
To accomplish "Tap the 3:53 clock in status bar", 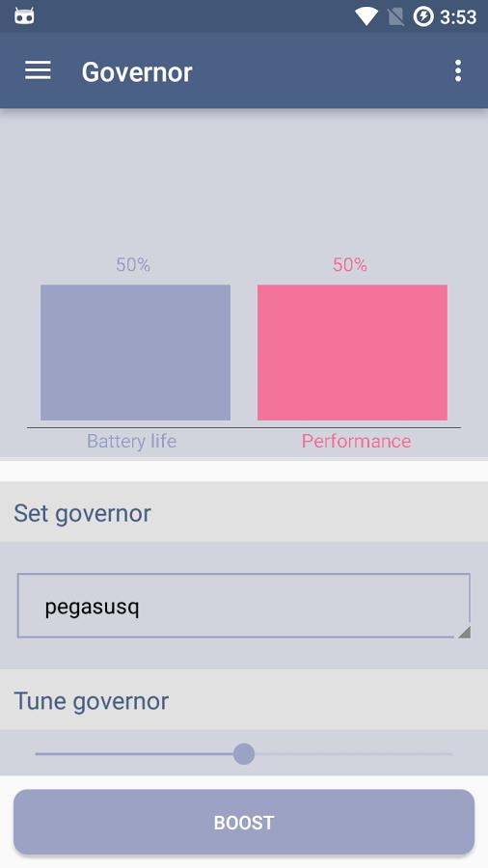I will pyautogui.click(x=458, y=17).
